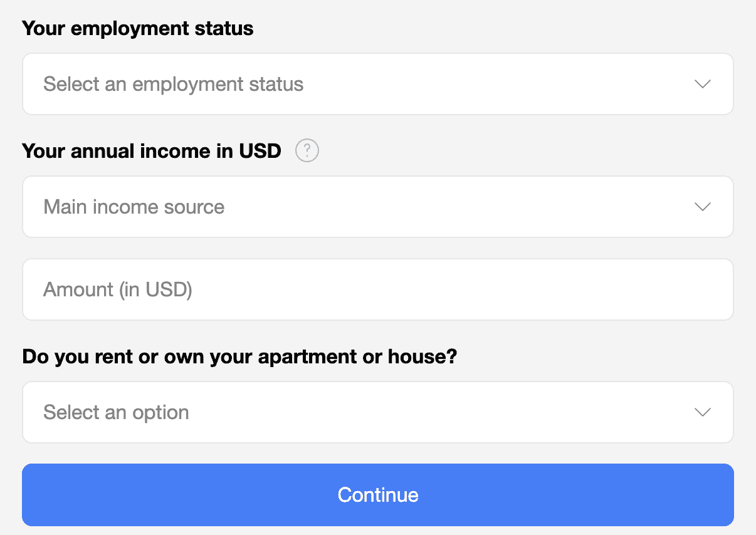The height and width of the screenshot is (535, 756).
Task: Show the annual income help tooltip
Action: point(307,151)
